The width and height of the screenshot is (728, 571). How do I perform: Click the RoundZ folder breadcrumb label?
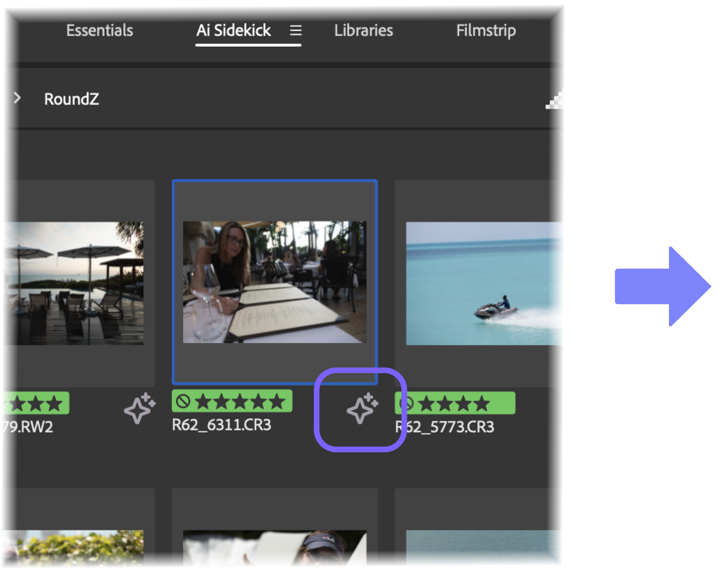tap(71, 99)
